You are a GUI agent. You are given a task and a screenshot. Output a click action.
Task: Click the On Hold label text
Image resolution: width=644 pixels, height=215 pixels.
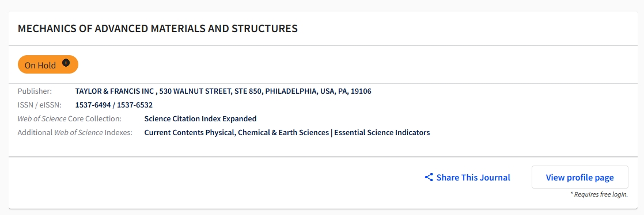click(x=40, y=66)
